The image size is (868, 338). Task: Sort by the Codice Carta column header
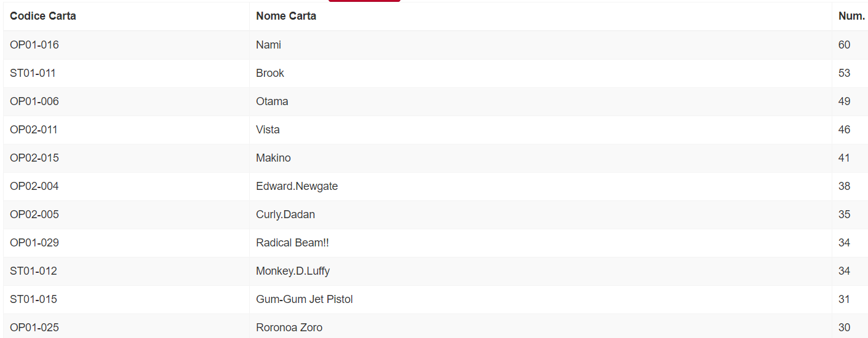pyautogui.click(x=43, y=16)
